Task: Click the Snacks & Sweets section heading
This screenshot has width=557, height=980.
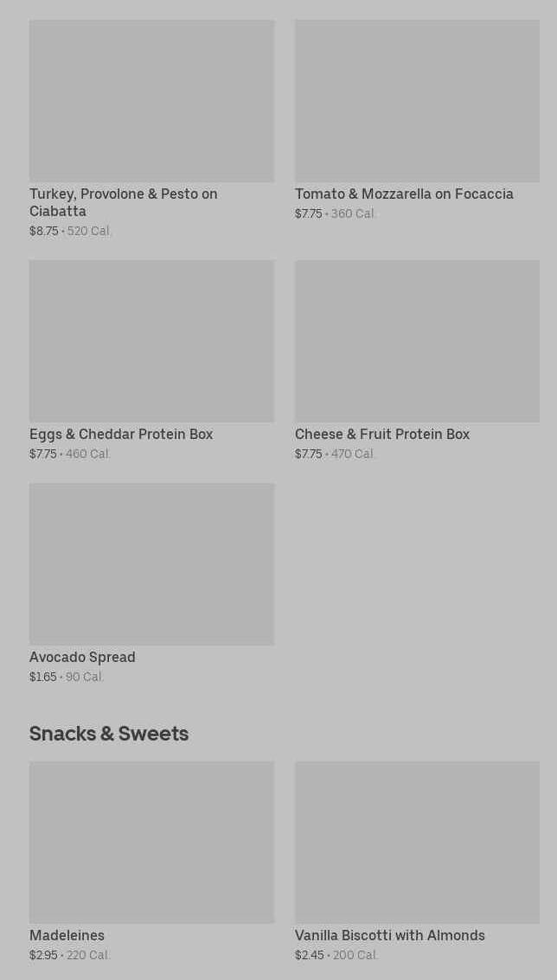Action: point(109,734)
